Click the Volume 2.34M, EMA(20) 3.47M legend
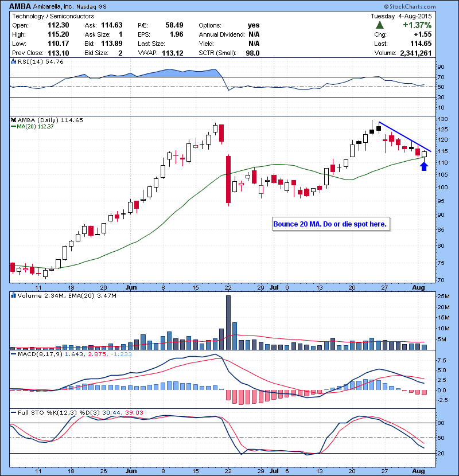The height and width of the screenshot is (476, 459). [x=67, y=295]
